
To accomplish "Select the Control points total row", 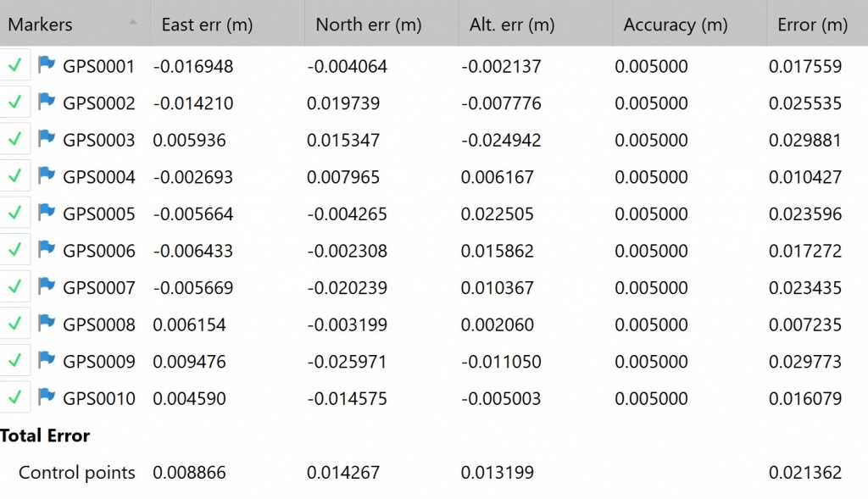I will pos(77,473).
